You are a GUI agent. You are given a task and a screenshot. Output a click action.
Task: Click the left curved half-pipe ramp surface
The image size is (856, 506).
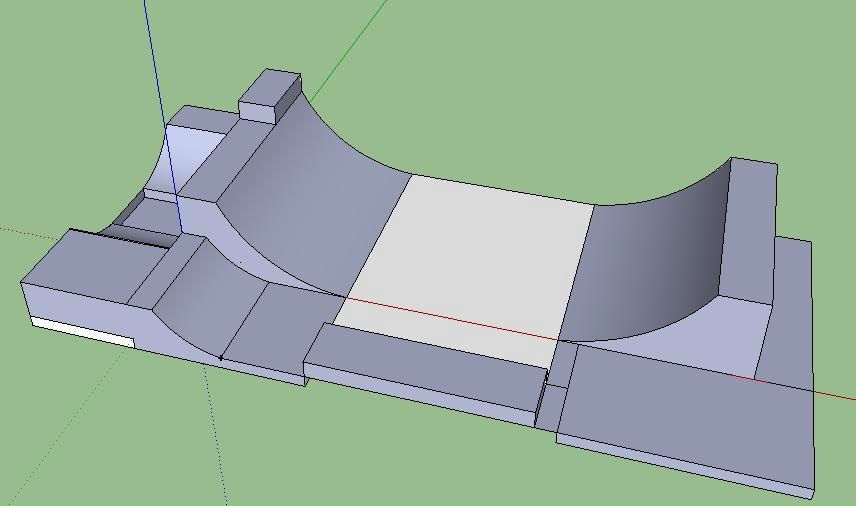pyautogui.click(x=320, y=200)
